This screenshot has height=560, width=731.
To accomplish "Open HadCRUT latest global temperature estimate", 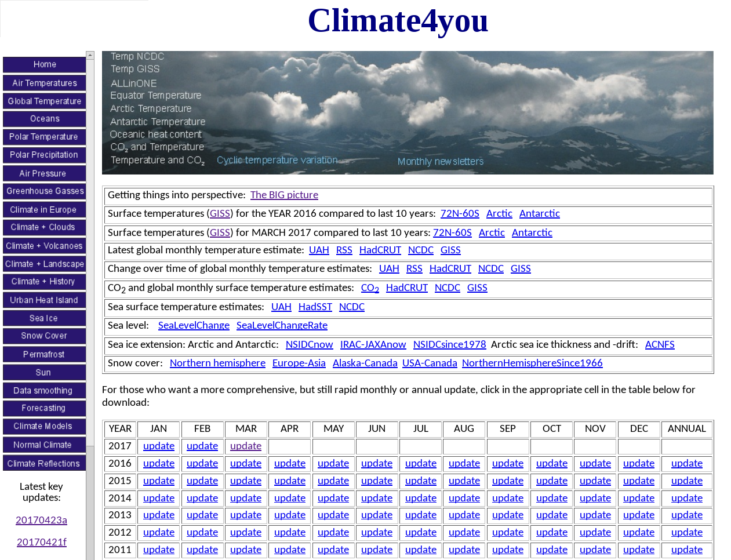I will 380,250.
